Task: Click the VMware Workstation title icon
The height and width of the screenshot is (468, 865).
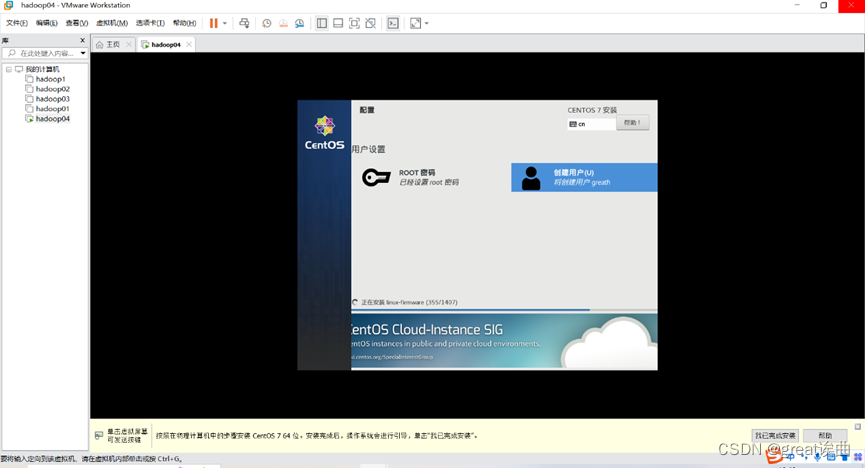Action: click(x=9, y=6)
